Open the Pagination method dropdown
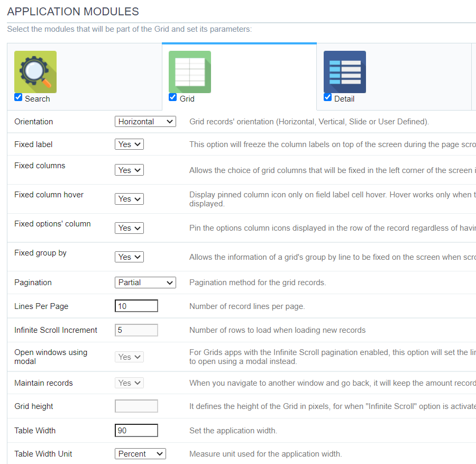 coord(145,282)
